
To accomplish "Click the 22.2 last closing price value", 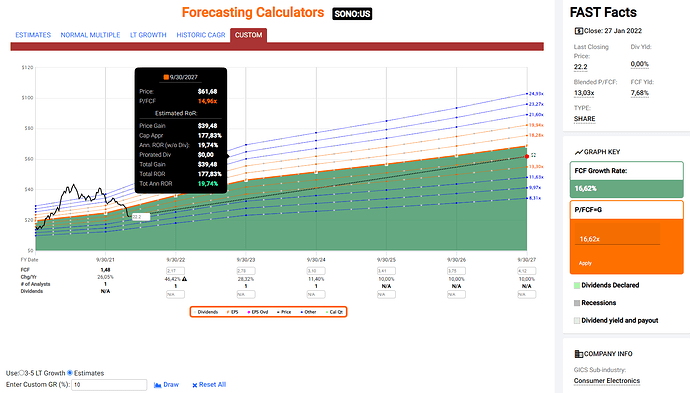I will [x=580, y=67].
